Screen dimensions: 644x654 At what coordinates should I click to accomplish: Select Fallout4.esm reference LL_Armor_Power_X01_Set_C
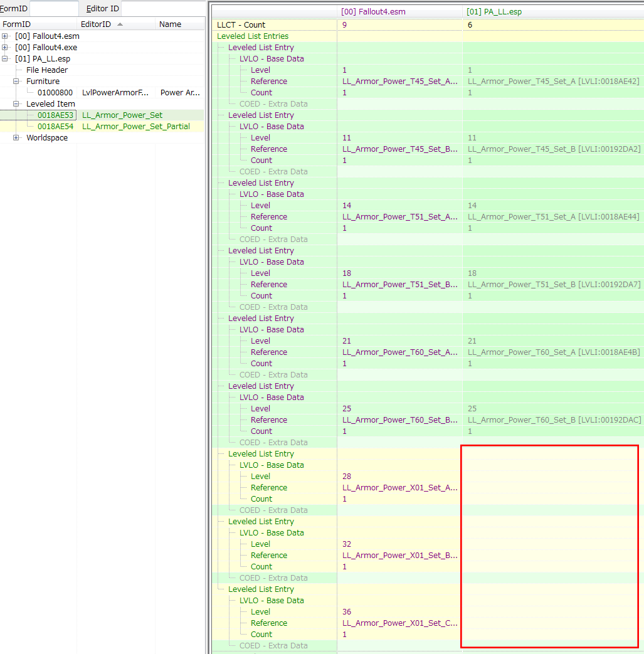tap(399, 623)
